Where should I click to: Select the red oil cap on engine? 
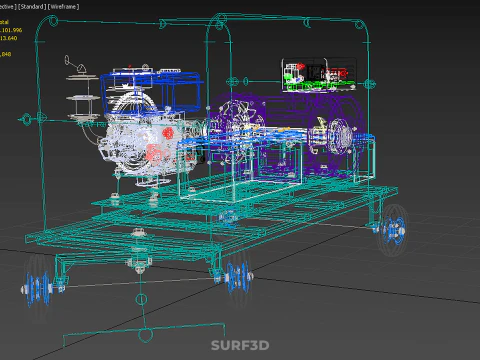(x=168, y=133)
